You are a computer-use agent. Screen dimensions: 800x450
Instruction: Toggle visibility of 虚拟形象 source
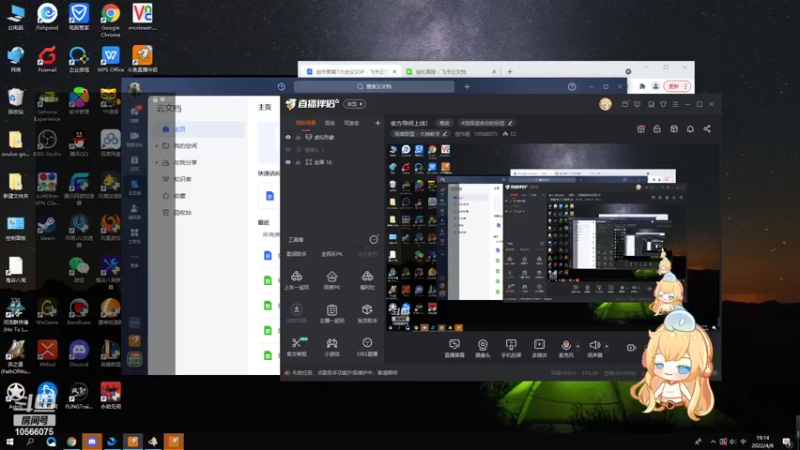click(288, 137)
